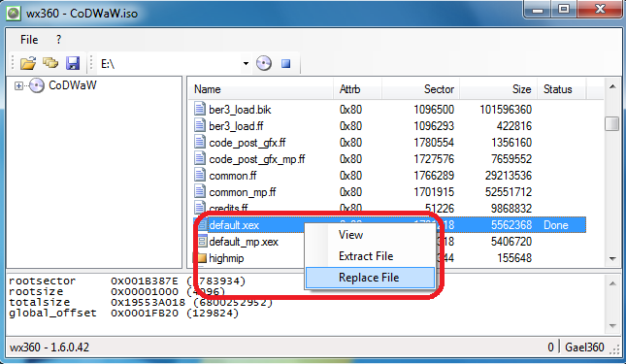Screen dimensions: 626x364
Task: Choose Extract File from context menu
Action: (366, 256)
